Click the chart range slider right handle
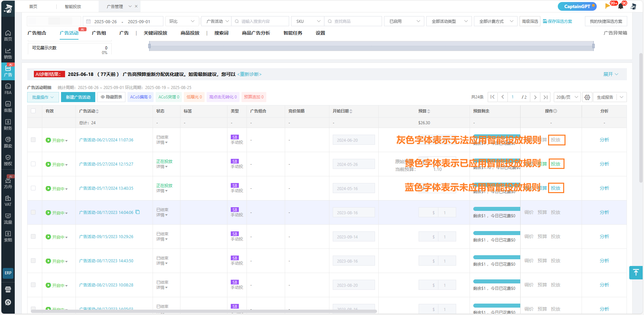This screenshot has width=644, height=315. coord(593,46)
